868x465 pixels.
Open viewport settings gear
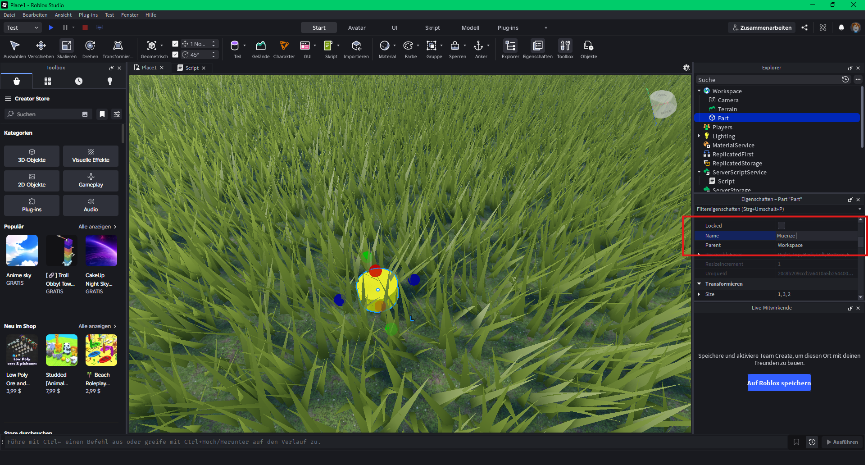tap(686, 68)
